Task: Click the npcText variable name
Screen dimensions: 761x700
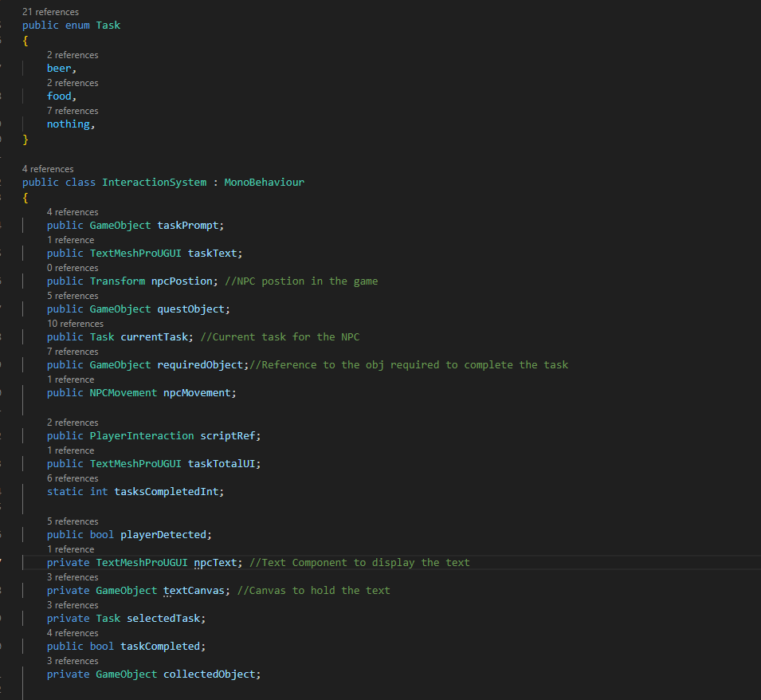Action: click(215, 563)
